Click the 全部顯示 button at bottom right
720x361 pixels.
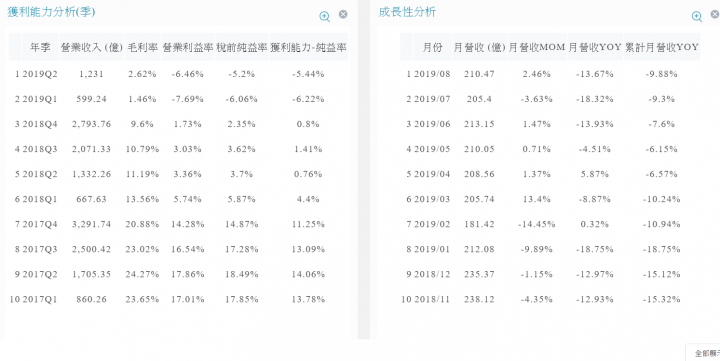(x=703, y=353)
